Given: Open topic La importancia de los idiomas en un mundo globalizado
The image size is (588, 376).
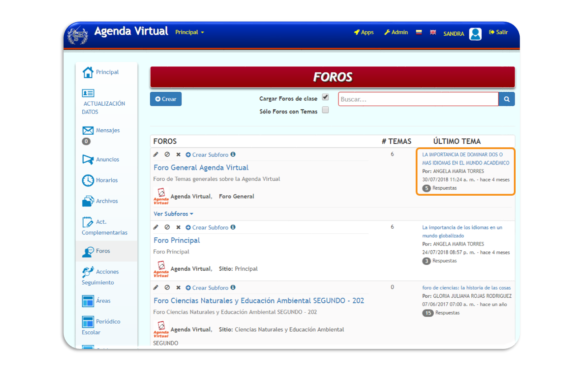Looking at the screenshot, I should pyautogui.click(x=462, y=231).
